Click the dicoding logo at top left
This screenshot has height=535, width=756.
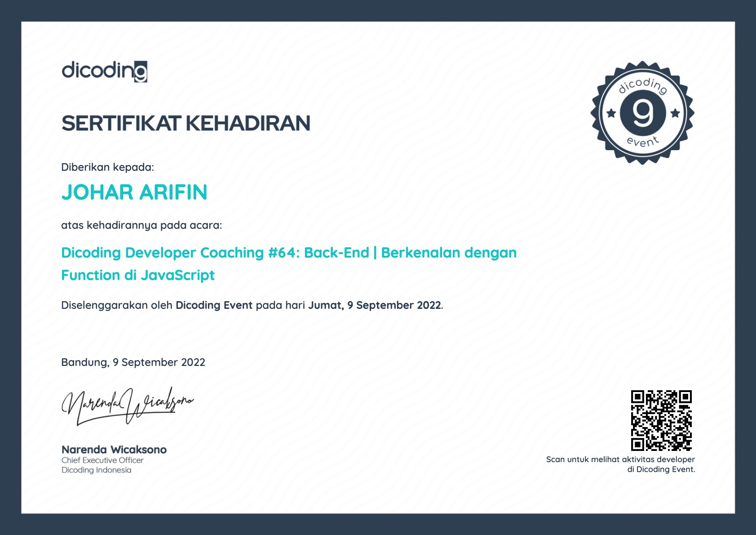pos(104,71)
